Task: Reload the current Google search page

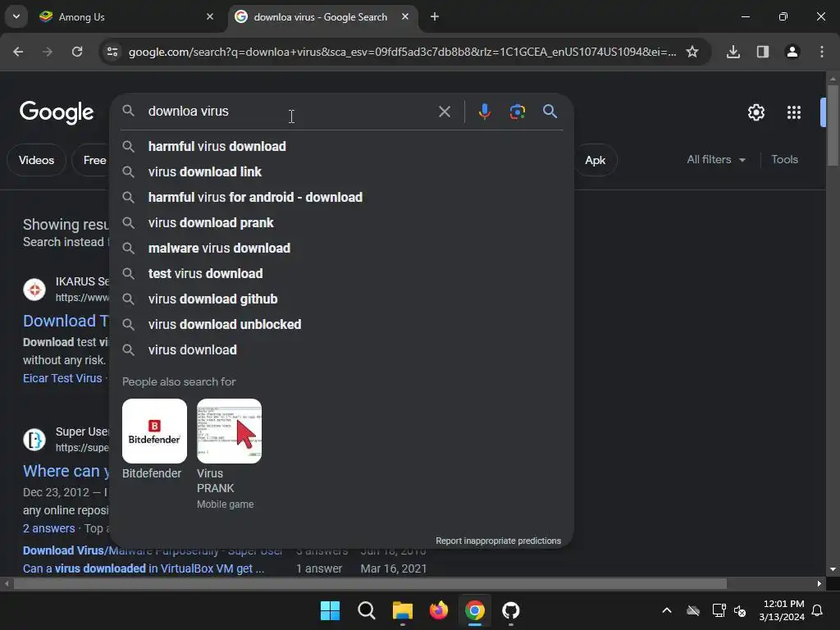Action: 77,52
